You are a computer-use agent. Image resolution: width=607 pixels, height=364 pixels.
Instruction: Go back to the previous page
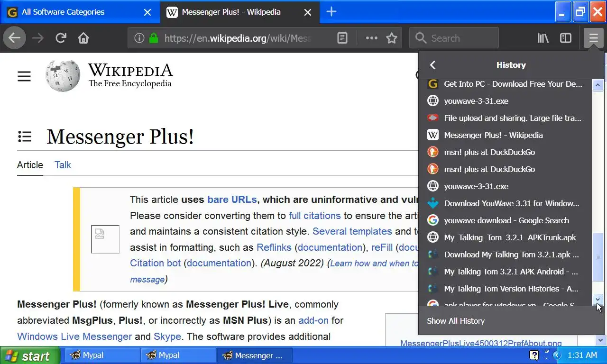14,38
